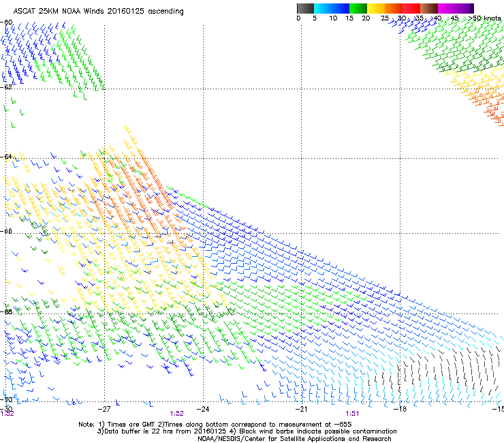Click the -66 latitude axis label

pos(6,231)
